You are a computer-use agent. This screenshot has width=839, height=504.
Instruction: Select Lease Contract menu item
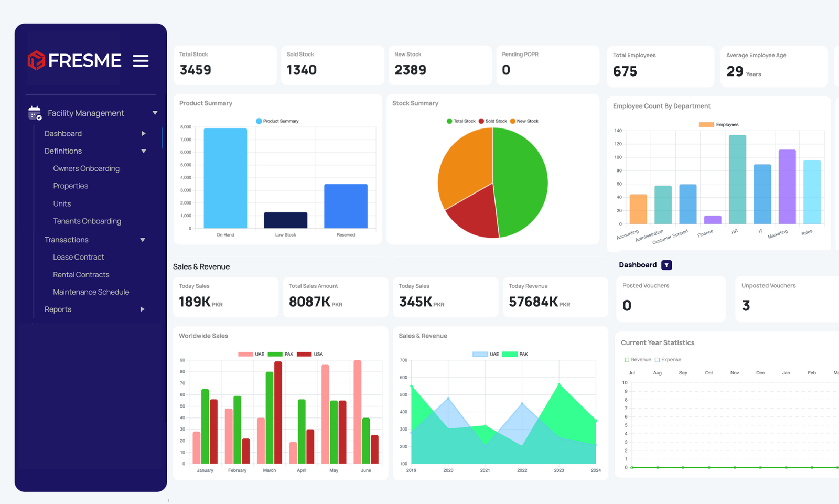tap(79, 257)
